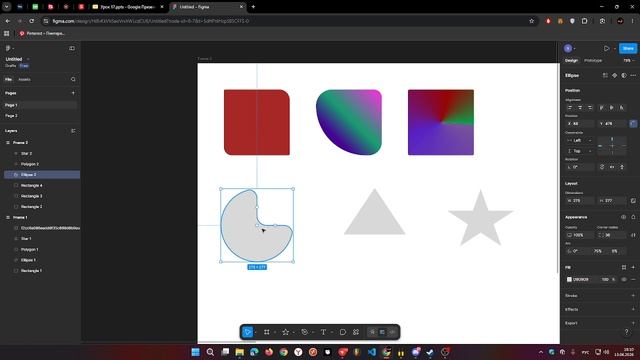Add a stroke with the plus icon

point(633,296)
